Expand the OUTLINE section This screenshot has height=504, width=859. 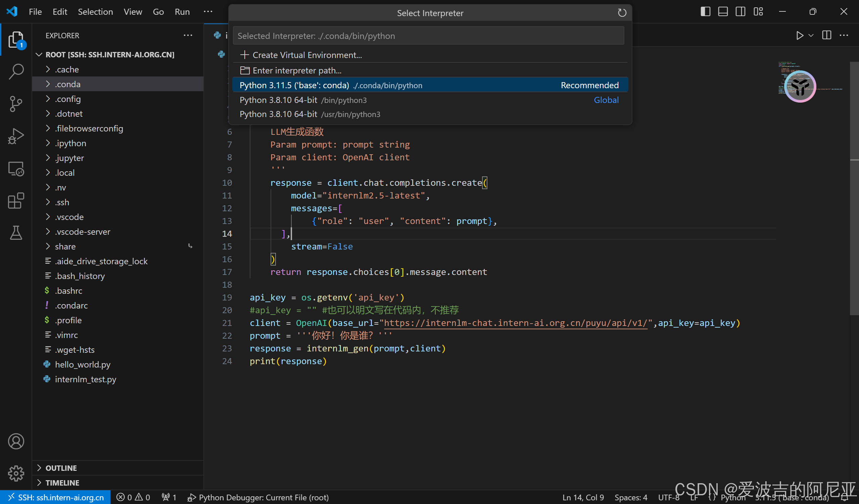click(x=61, y=468)
